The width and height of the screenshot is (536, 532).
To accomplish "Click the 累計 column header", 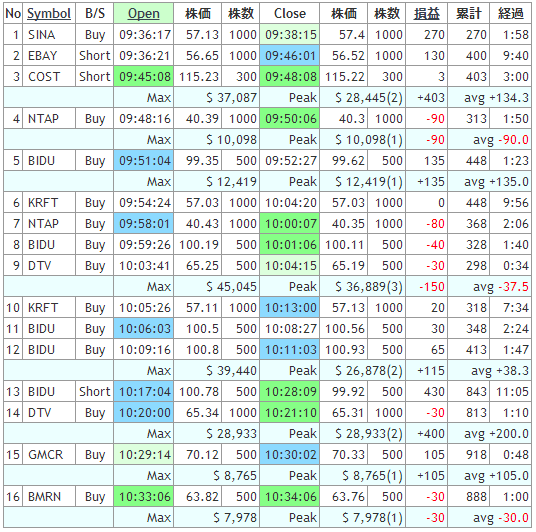I will coord(468,14).
